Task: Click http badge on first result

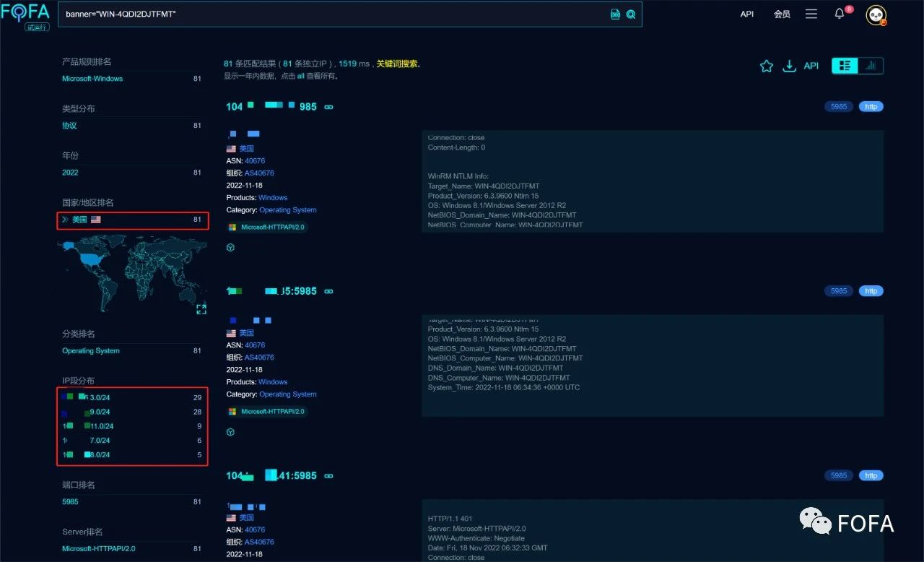Action: tap(871, 107)
